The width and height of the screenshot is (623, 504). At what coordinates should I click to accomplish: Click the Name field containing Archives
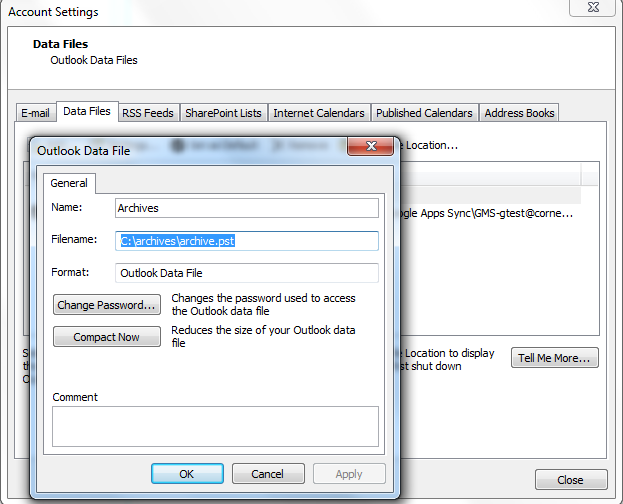[246, 208]
